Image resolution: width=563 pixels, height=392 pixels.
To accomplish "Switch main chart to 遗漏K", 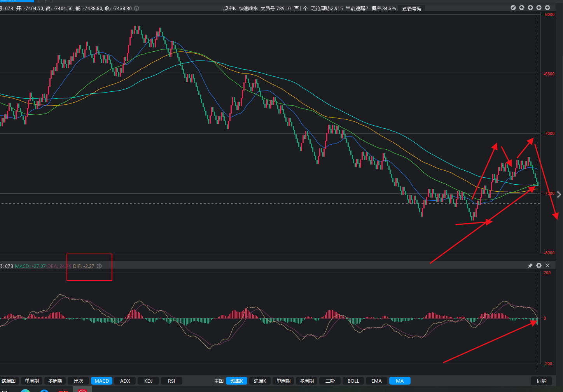I will tap(260, 381).
